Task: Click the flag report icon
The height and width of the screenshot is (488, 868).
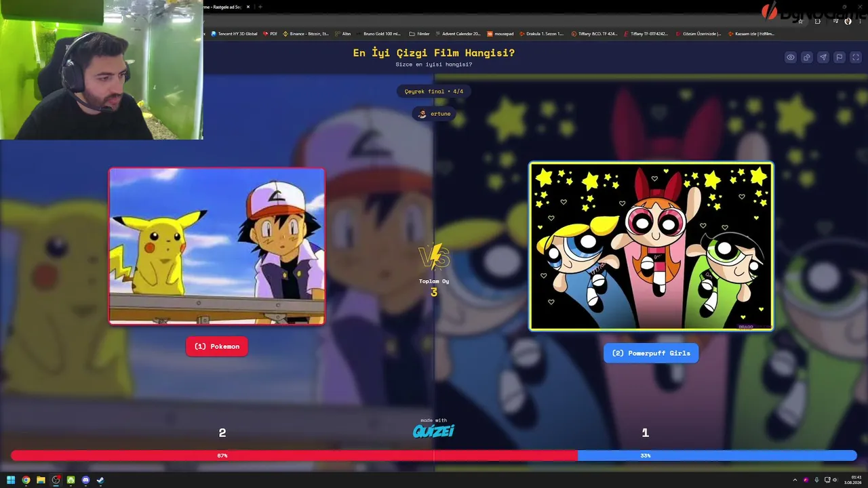Action: coord(840,58)
